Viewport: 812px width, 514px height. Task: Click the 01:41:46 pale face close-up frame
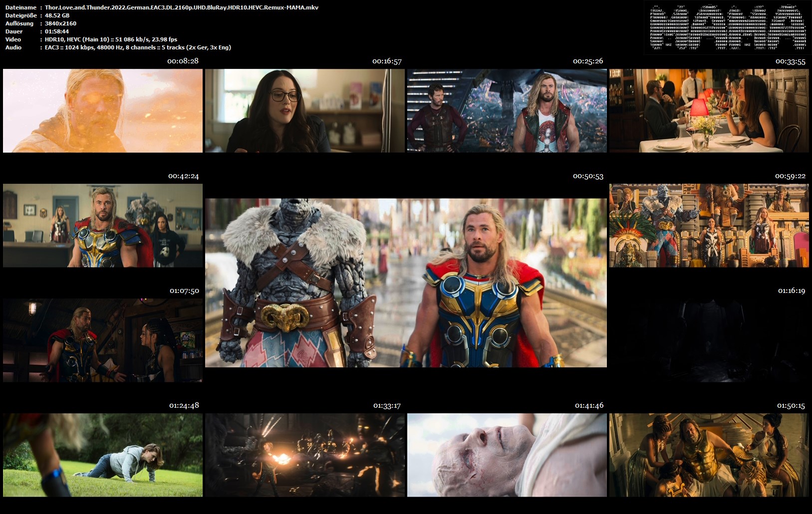click(507, 455)
